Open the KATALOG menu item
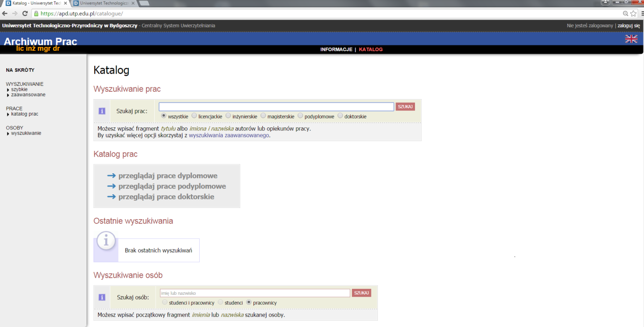 [371, 50]
